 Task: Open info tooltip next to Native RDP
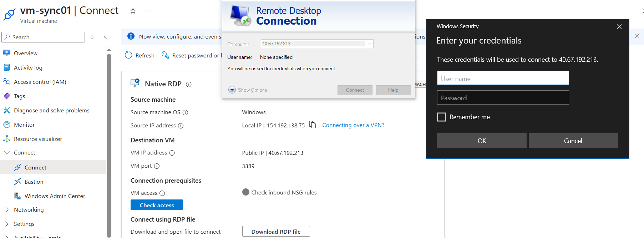click(189, 85)
